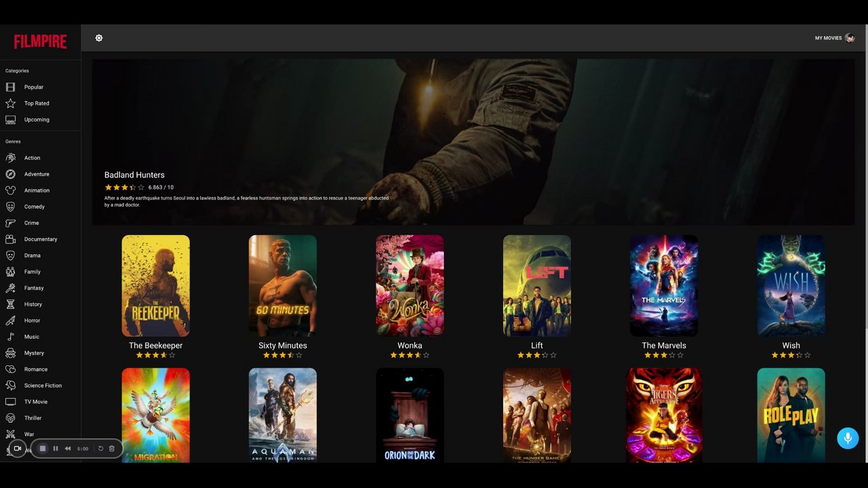868x488 pixels.
Task: Select the Thriller skull icon
Action: click(x=10, y=418)
